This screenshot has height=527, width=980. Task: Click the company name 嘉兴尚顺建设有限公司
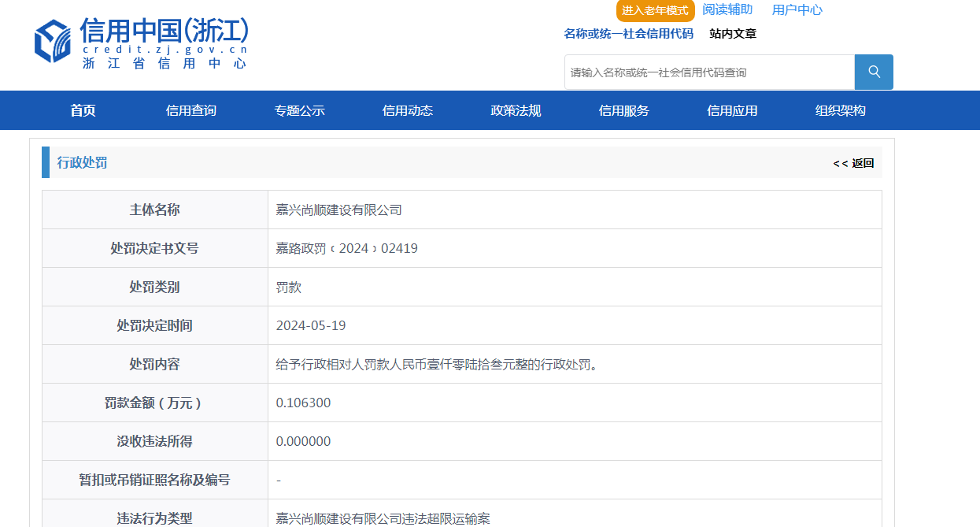(338, 210)
